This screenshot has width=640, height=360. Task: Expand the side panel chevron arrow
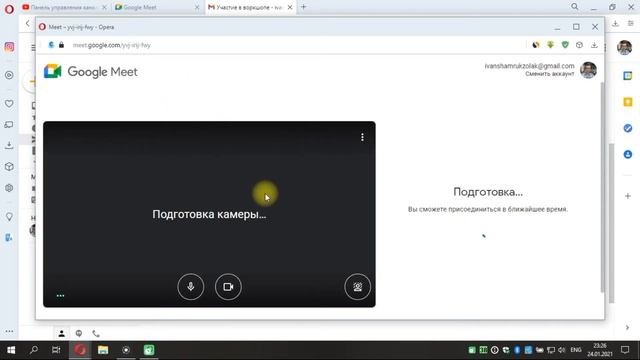[x=627, y=327]
